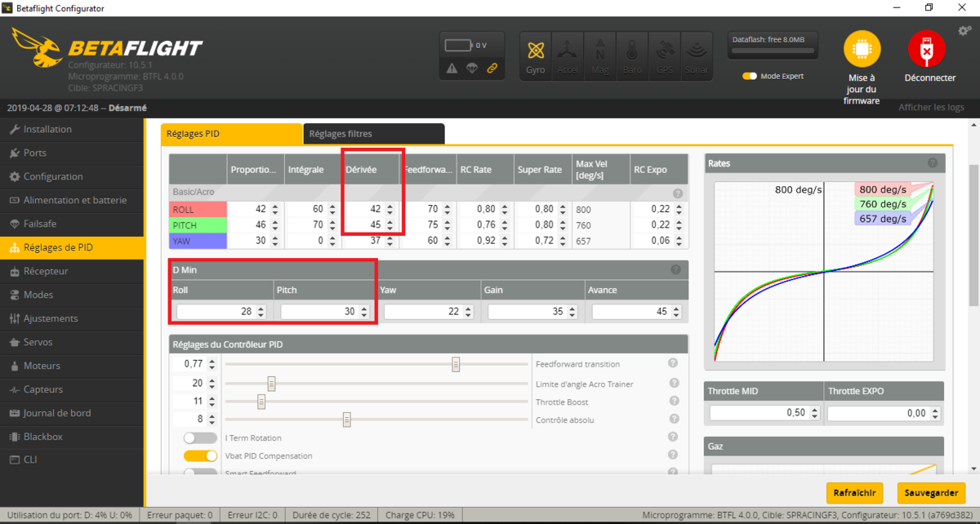Click the GPS sensor icon
This screenshot has height=524, width=980.
click(665, 56)
